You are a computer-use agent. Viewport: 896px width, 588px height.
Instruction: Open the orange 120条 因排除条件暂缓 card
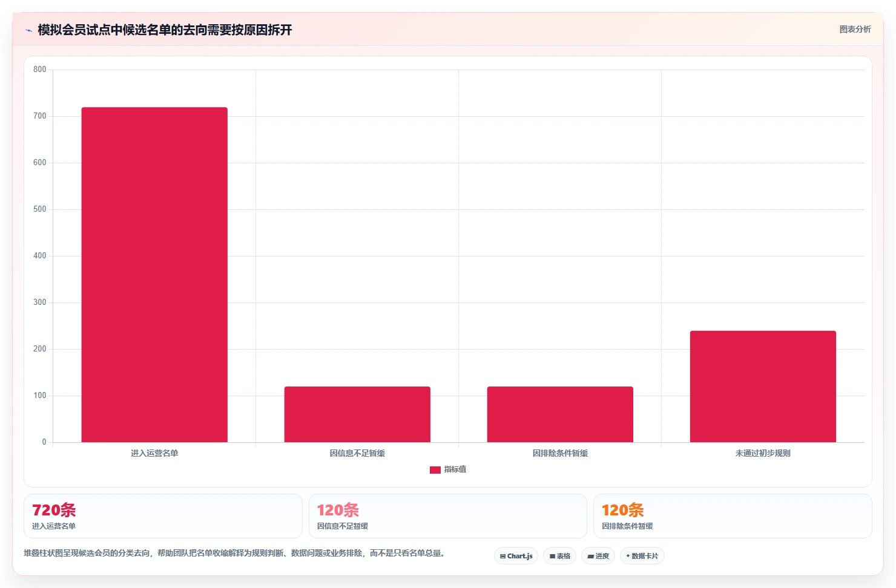click(733, 516)
